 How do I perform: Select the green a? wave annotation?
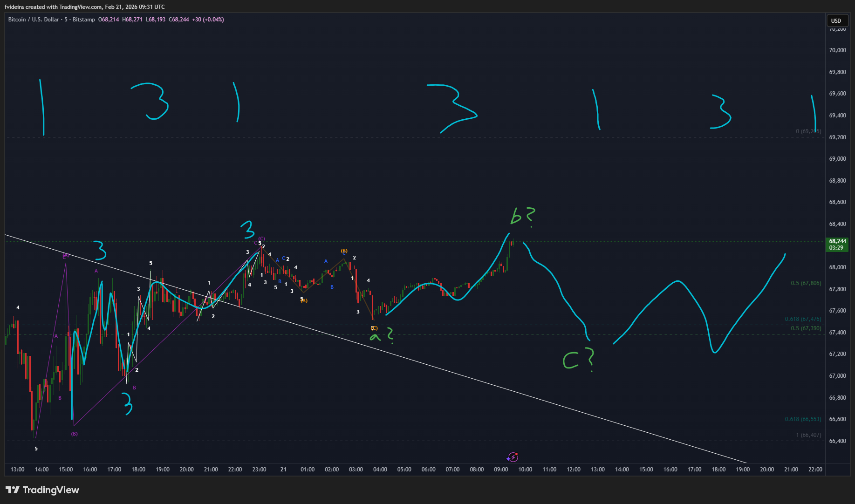tap(382, 335)
